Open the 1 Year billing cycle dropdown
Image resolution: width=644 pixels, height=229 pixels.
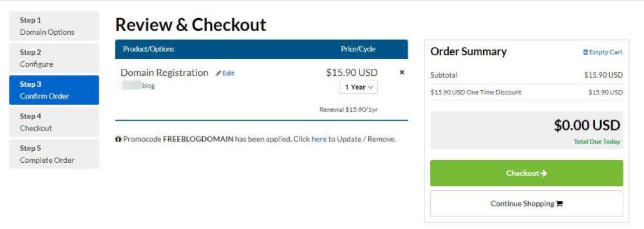tap(359, 87)
